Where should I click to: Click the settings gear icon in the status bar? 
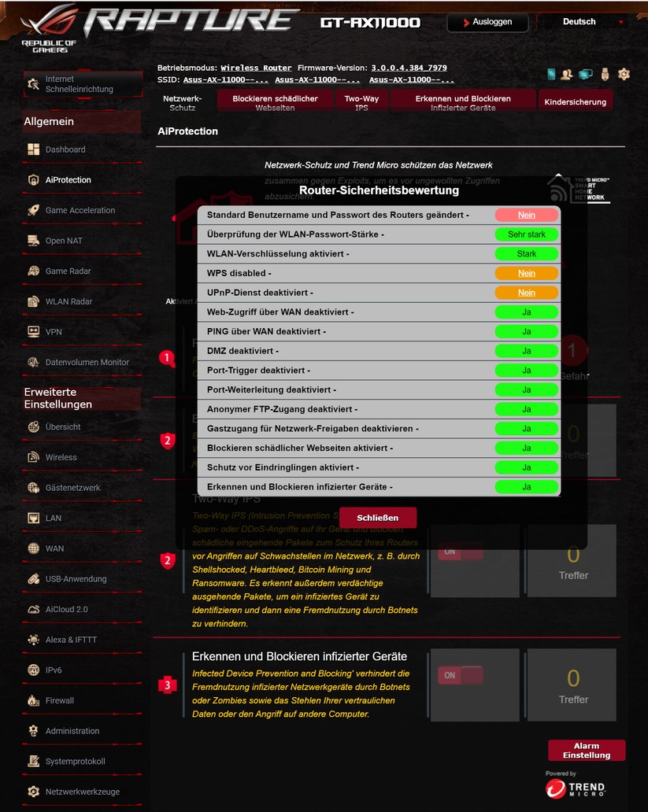pyautogui.click(x=624, y=74)
